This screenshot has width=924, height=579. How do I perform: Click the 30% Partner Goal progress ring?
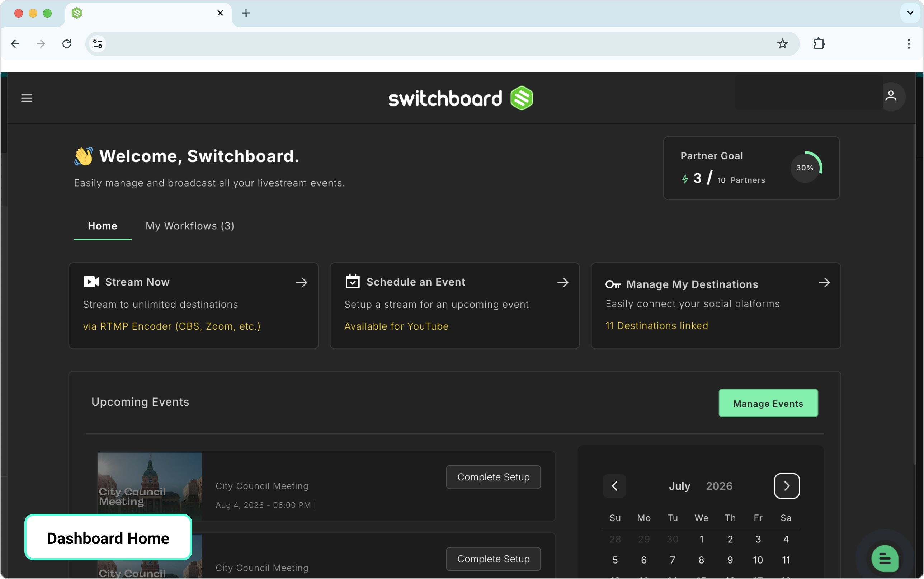(805, 167)
